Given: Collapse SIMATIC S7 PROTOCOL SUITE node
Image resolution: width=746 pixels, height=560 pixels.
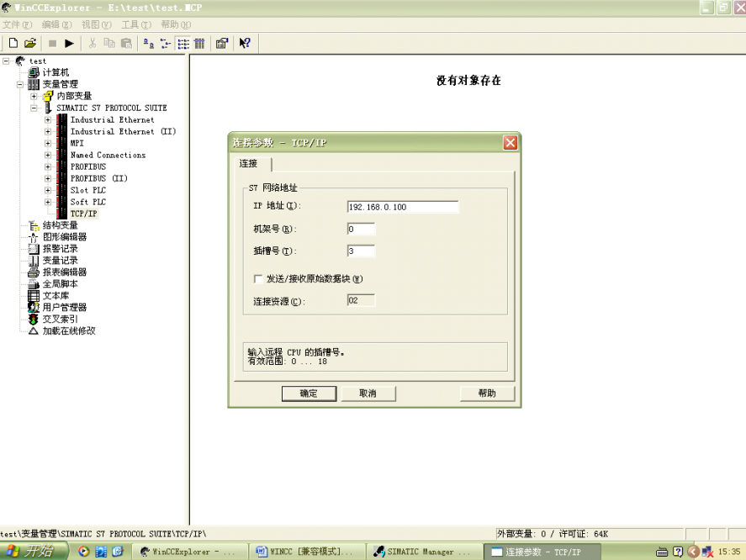Looking at the screenshot, I should point(34,108).
